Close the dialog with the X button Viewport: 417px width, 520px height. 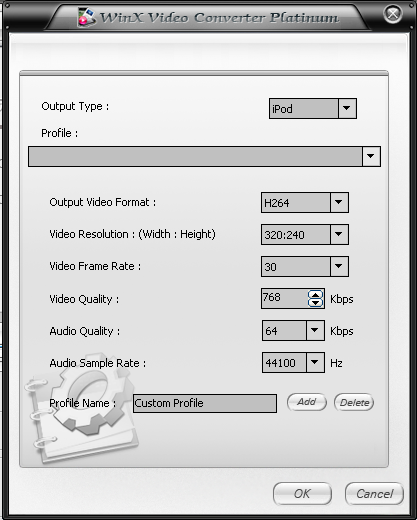(393, 14)
